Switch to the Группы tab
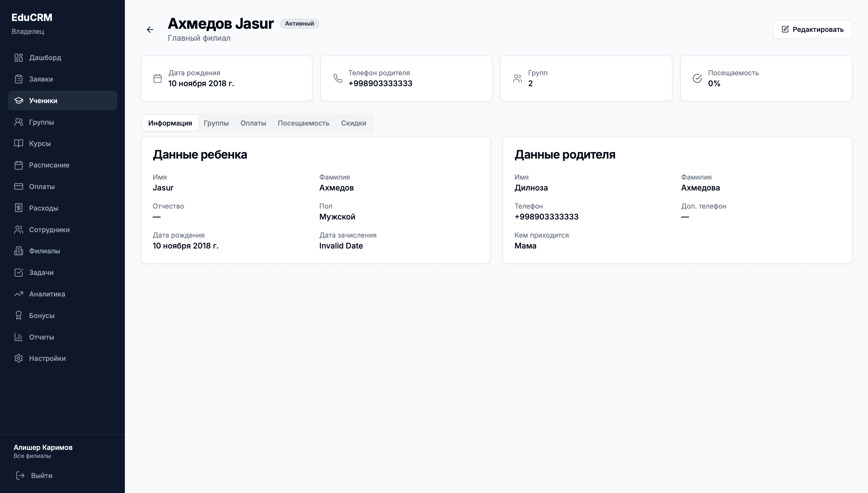The width and height of the screenshot is (868, 493). pyautogui.click(x=216, y=123)
